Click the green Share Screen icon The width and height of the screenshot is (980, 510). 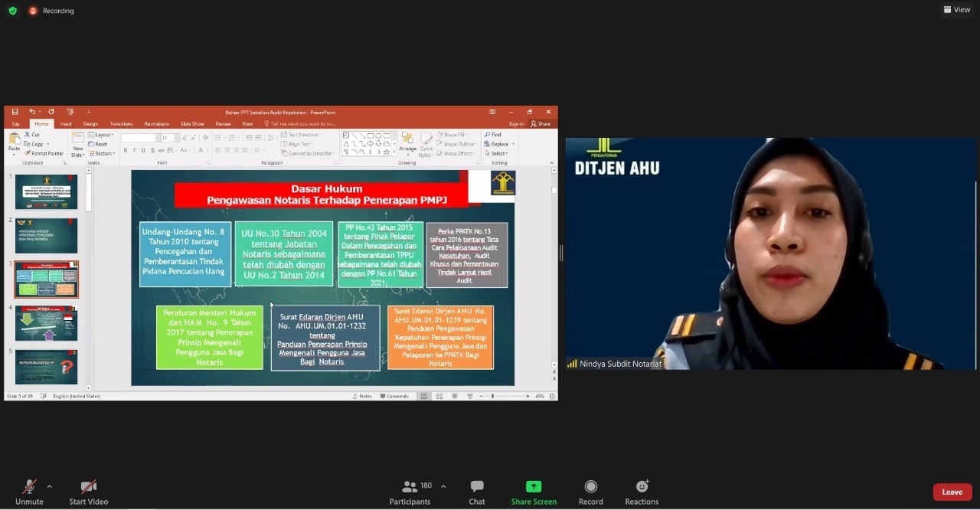[x=534, y=486]
